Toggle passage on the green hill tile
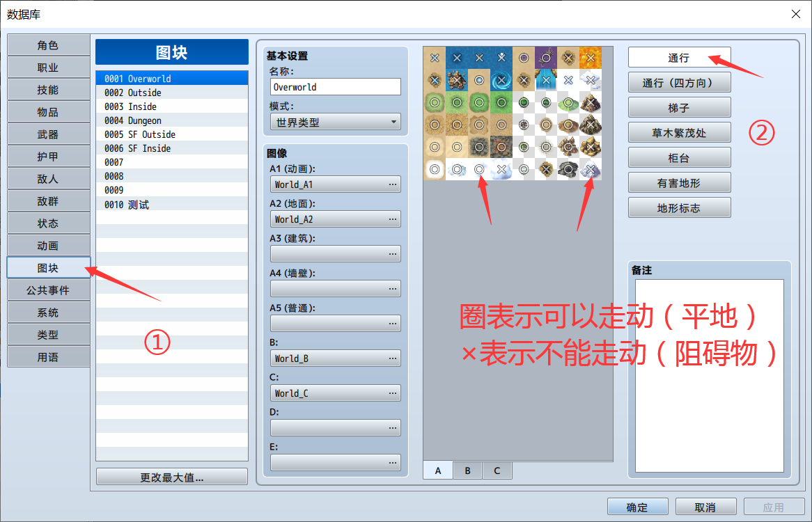 (568, 102)
